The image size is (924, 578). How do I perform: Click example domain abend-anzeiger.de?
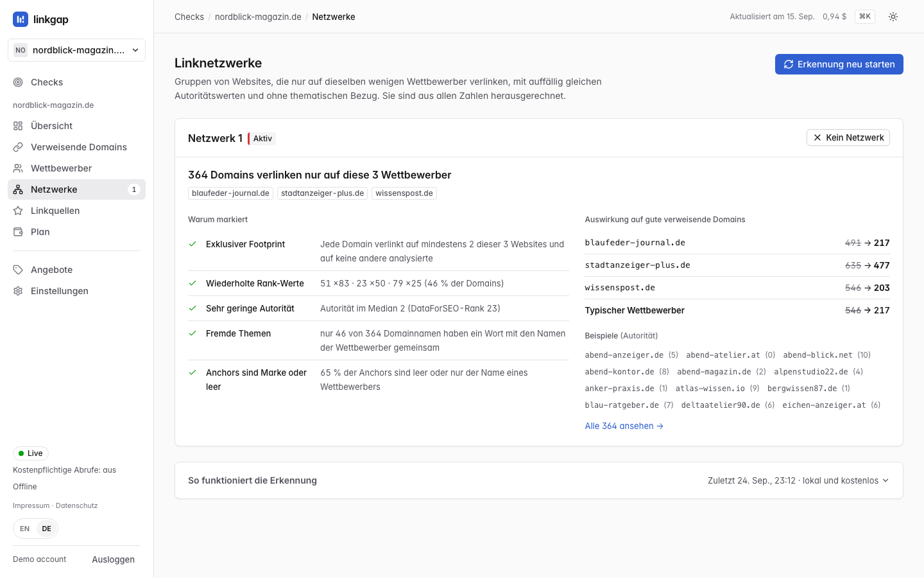624,355
